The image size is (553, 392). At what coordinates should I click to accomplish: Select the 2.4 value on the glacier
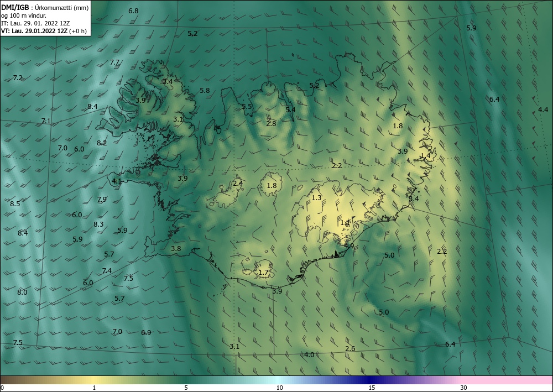click(238, 184)
